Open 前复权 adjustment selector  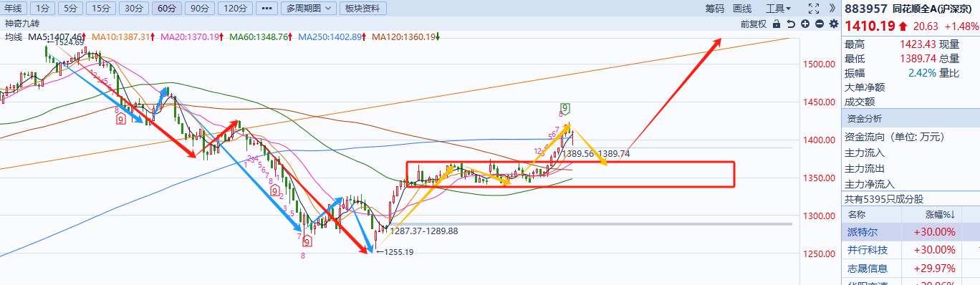click(x=754, y=24)
